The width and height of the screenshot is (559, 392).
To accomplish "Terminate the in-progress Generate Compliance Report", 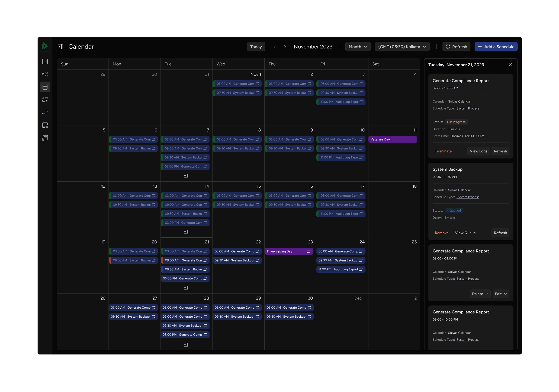I will [x=443, y=151].
